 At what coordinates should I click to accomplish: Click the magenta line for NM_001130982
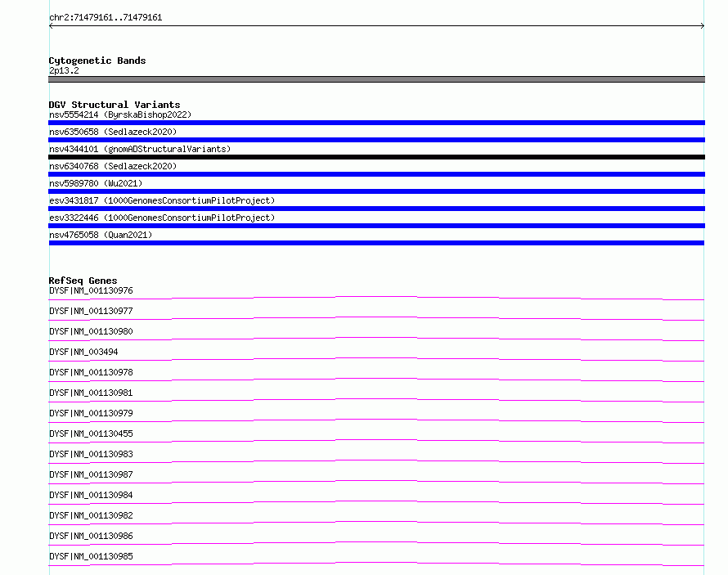[x=376, y=523]
